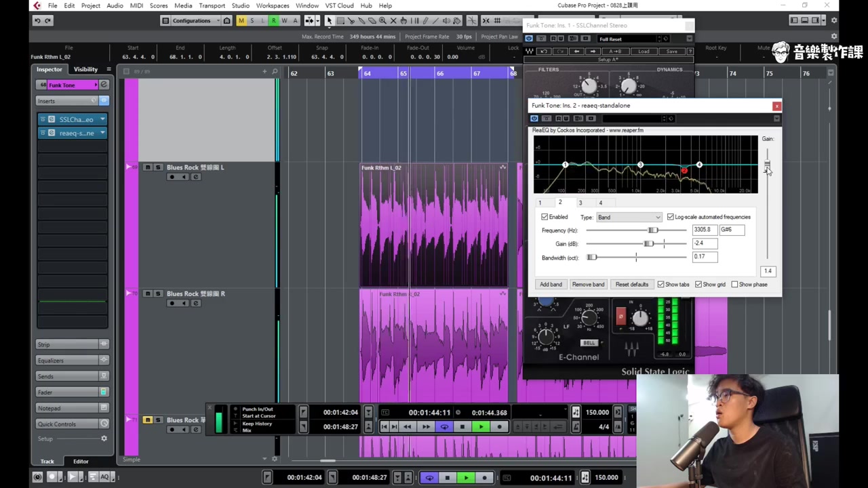Image resolution: width=868 pixels, height=488 pixels.
Task: Click the Redo arrow in the toolbar
Action: point(47,20)
